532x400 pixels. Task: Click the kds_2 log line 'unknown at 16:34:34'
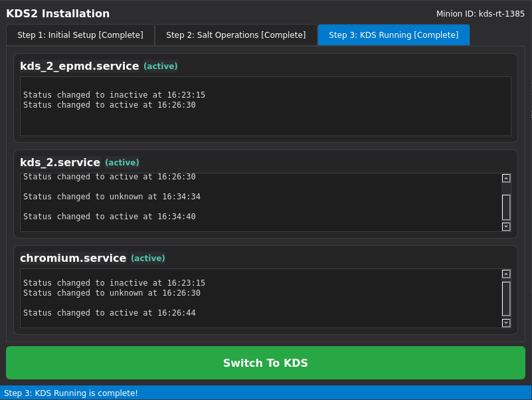[x=112, y=197]
